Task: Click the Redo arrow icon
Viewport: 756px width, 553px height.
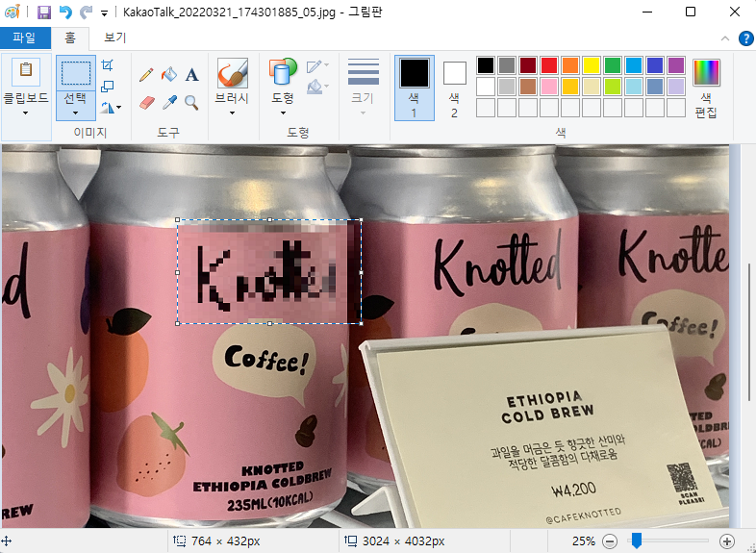Action: tap(87, 13)
